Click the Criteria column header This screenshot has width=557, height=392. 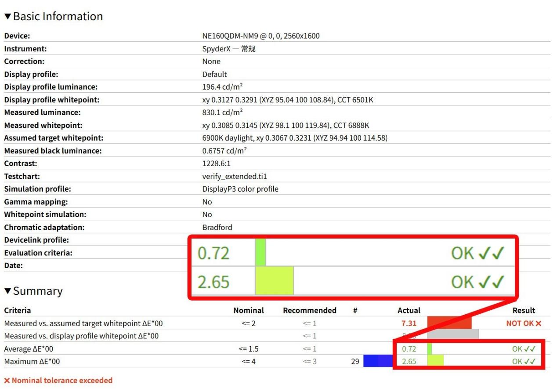point(18,310)
